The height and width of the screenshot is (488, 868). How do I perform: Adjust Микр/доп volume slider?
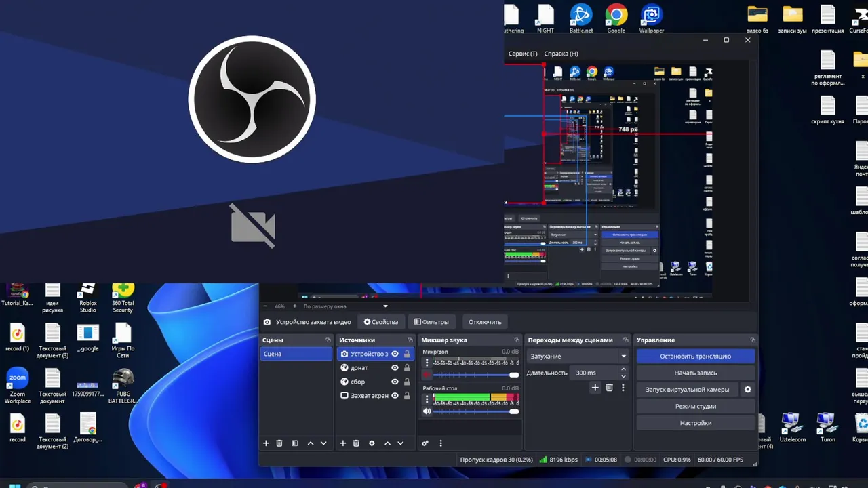tap(475, 375)
